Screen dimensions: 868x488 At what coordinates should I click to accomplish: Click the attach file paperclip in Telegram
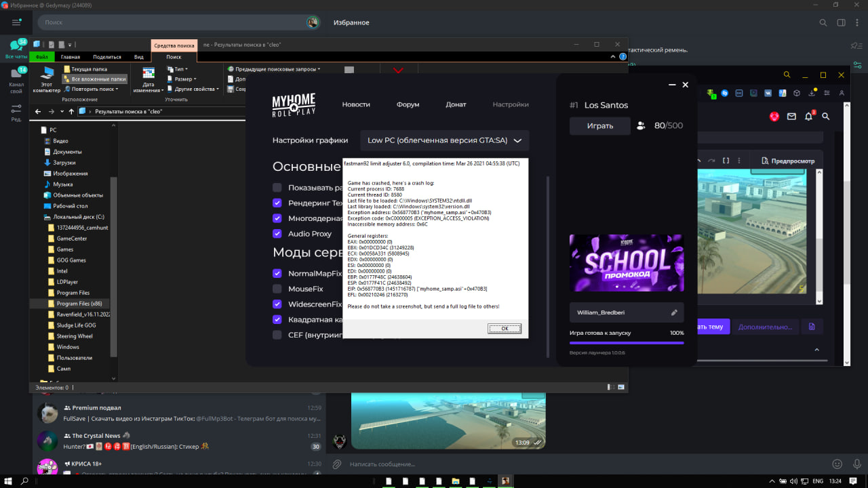[x=336, y=464]
